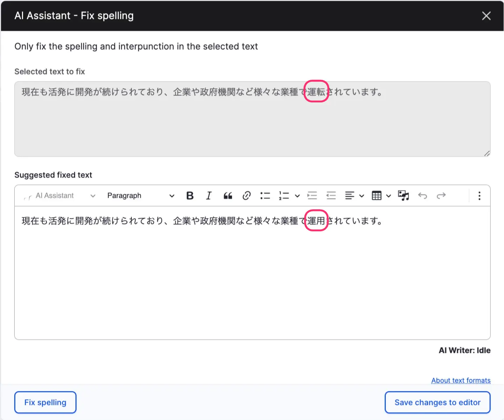Image resolution: width=504 pixels, height=420 pixels.
Task: Open the About text formats link
Action: coord(461,380)
